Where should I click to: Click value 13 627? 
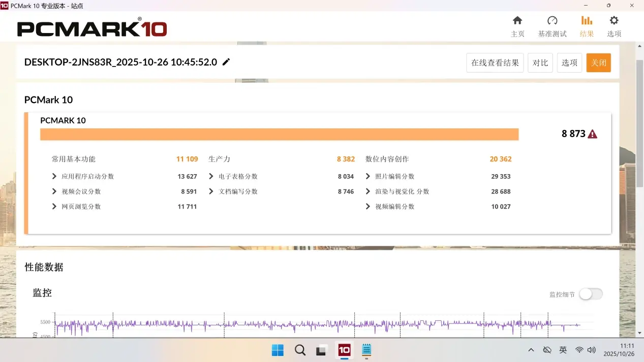pyautogui.click(x=187, y=177)
